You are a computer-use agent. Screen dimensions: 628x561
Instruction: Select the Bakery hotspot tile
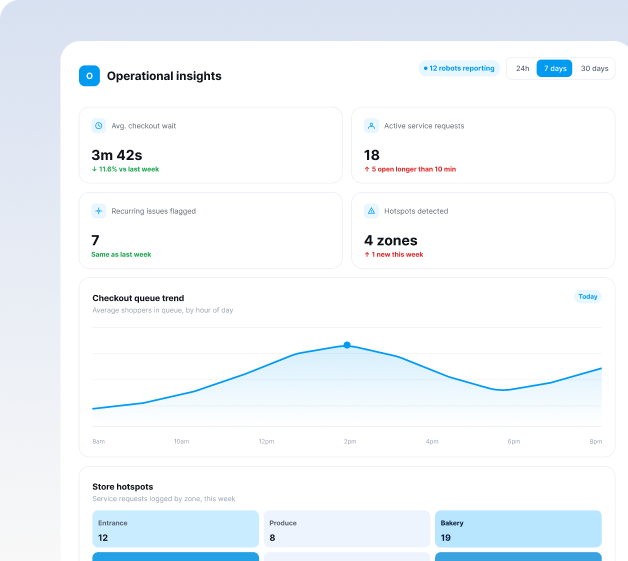(518, 529)
